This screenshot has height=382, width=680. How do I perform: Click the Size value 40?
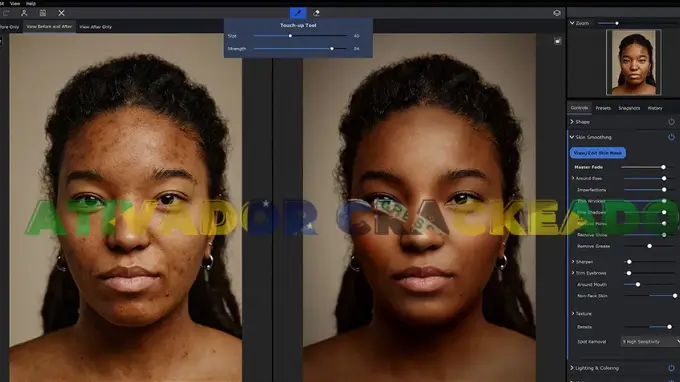[356, 36]
